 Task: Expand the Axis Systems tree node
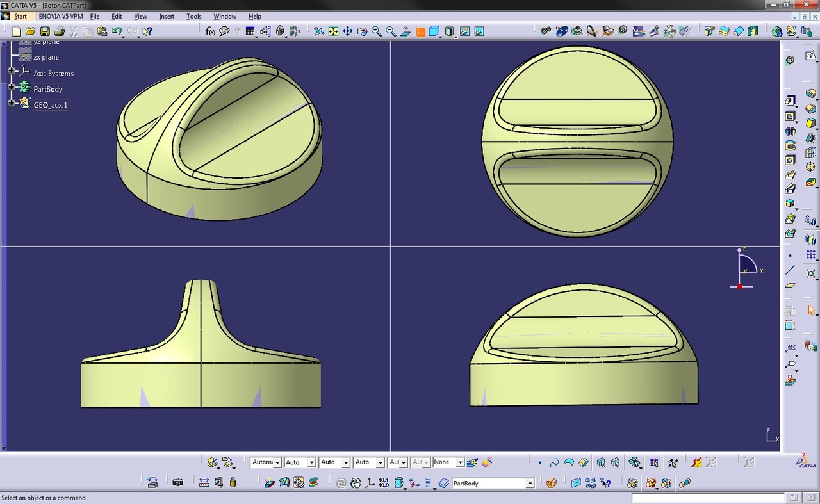tap(12, 70)
